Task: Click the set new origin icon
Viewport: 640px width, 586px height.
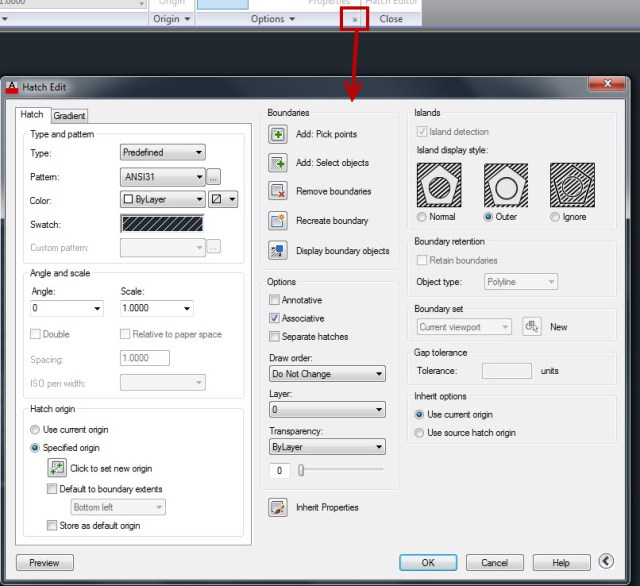Action: click(57, 468)
